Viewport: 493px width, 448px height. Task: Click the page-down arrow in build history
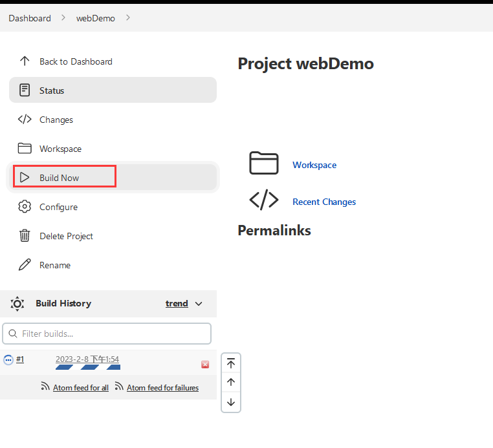[231, 402]
